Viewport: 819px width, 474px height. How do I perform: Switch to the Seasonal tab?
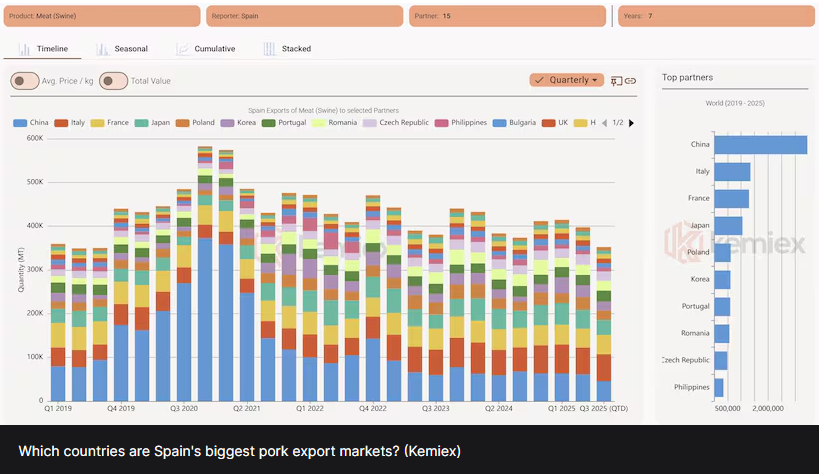tap(130, 49)
